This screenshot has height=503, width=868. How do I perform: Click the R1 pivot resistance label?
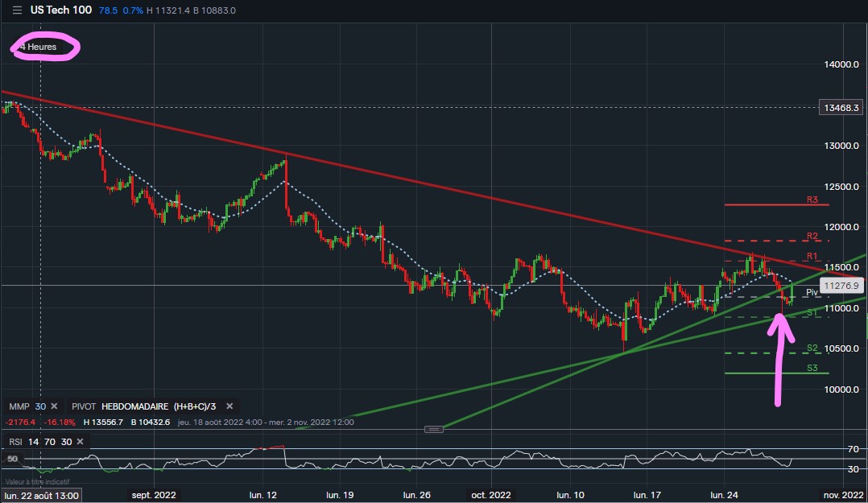coord(812,256)
